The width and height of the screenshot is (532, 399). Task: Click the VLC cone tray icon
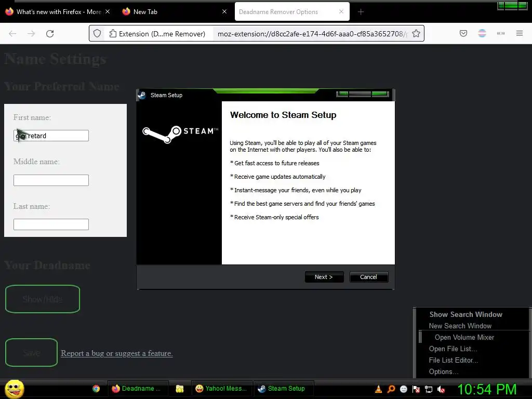tap(378, 389)
